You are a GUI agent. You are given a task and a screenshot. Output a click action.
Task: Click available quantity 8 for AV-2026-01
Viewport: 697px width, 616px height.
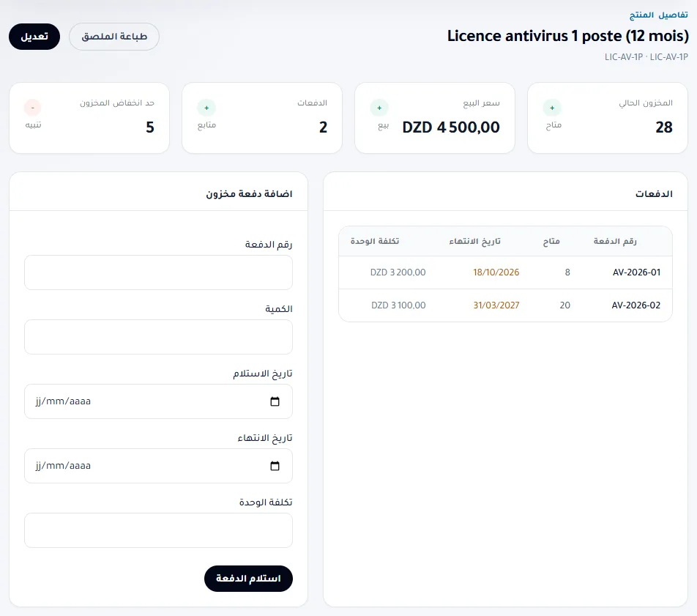(567, 272)
